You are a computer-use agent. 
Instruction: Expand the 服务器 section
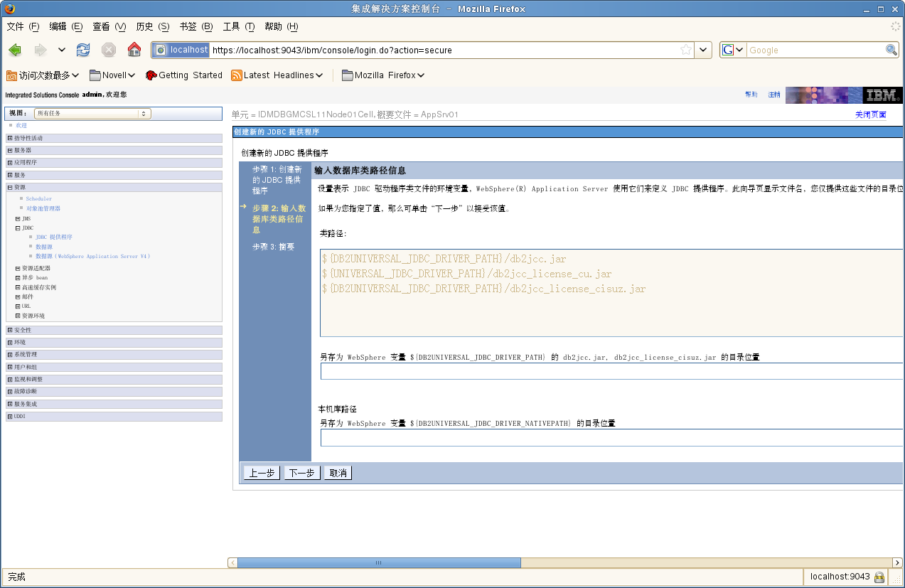(10, 150)
